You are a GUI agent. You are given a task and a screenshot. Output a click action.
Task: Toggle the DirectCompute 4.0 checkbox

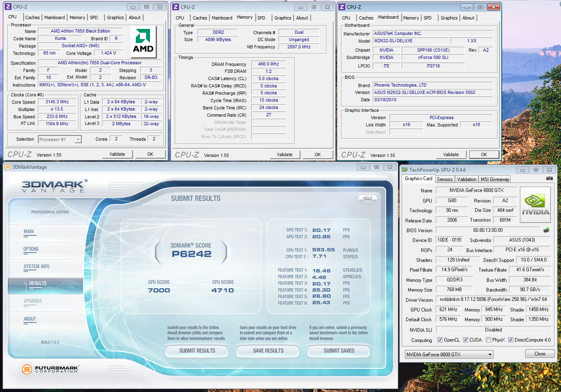(x=511, y=340)
